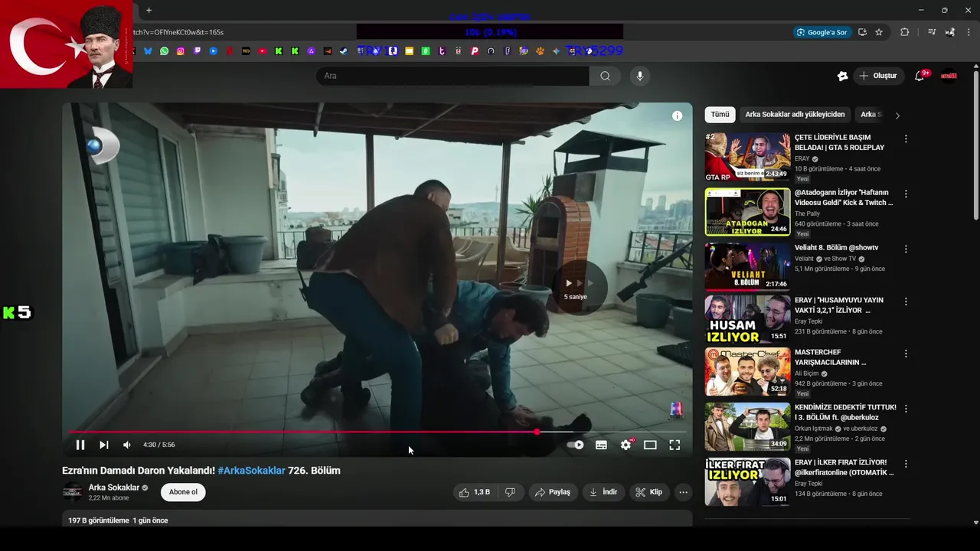The height and width of the screenshot is (551, 980).
Task: Open the Veliaht 8. Bölüm thumbnail
Action: click(x=747, y=267)
